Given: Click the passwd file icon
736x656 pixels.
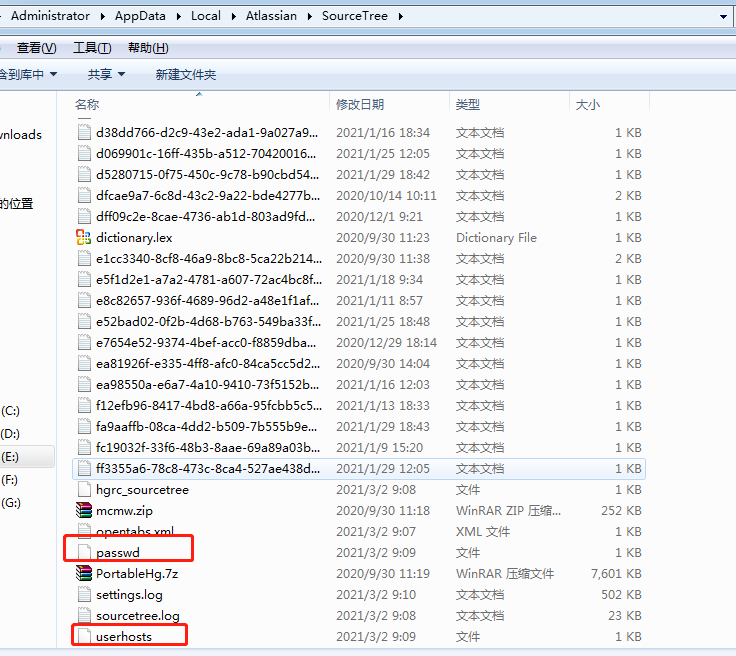Looking at the screenshot, I should click(x=84, y=552).
